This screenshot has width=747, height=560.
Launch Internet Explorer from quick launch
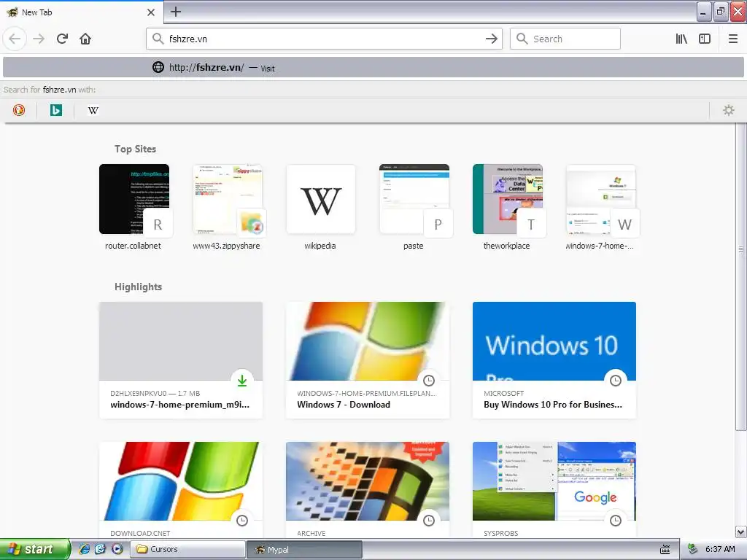(85, 549)
